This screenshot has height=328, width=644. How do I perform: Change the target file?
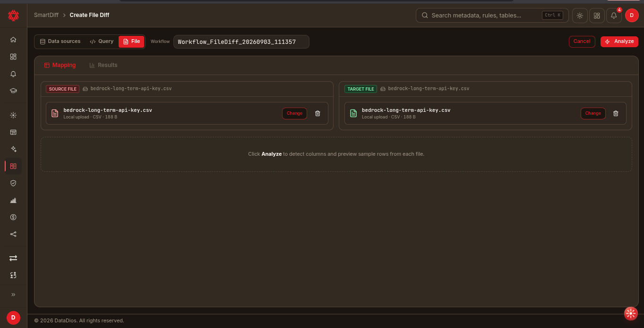593,113
